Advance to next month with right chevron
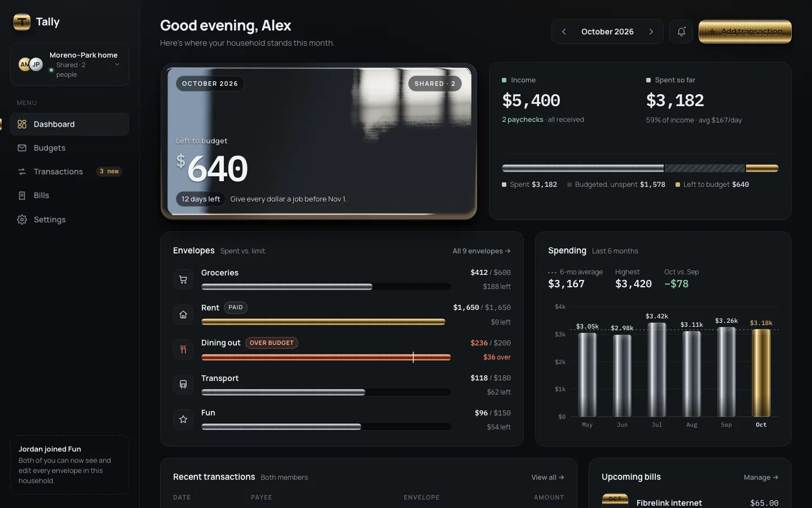 coord(651,32)
